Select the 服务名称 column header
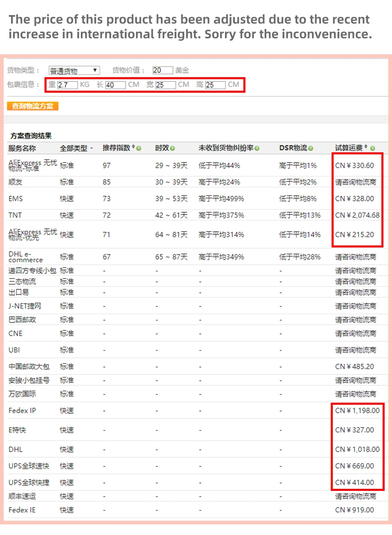The image size is (392, 535). point(22,148)
